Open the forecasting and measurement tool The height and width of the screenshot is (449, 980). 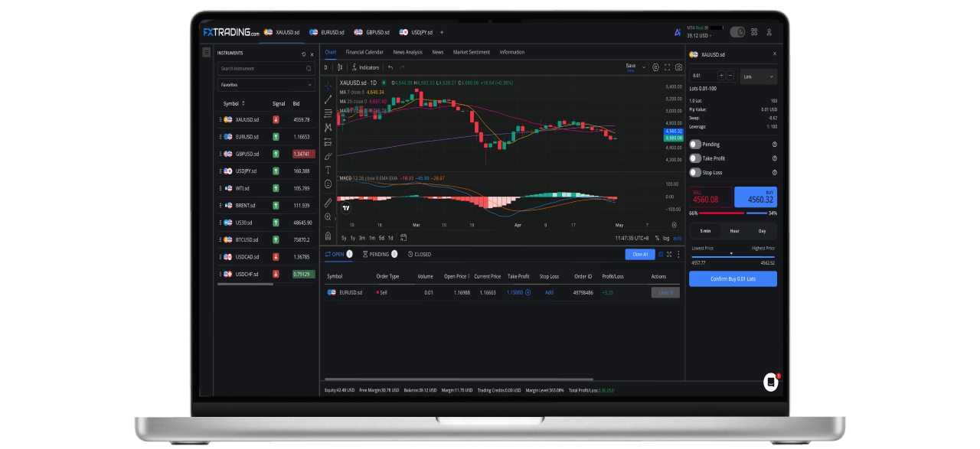point(328,142)
